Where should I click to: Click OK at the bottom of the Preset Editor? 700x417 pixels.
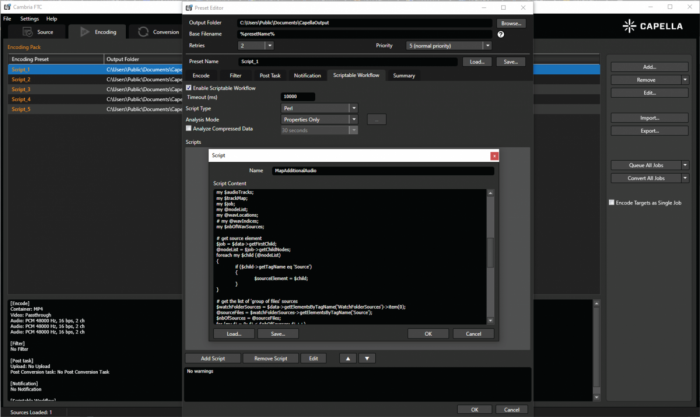coord(475,409)
